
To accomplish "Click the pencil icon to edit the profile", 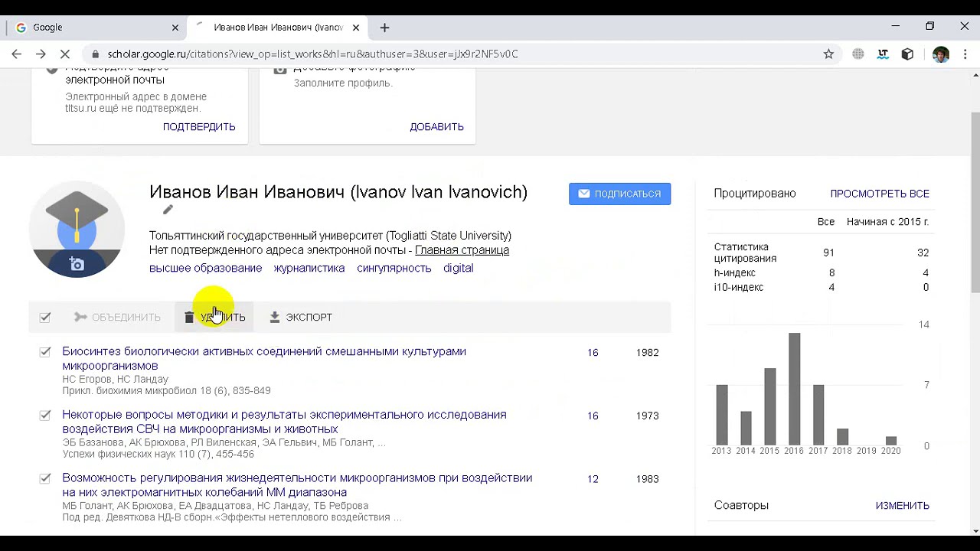I will 168,210.
